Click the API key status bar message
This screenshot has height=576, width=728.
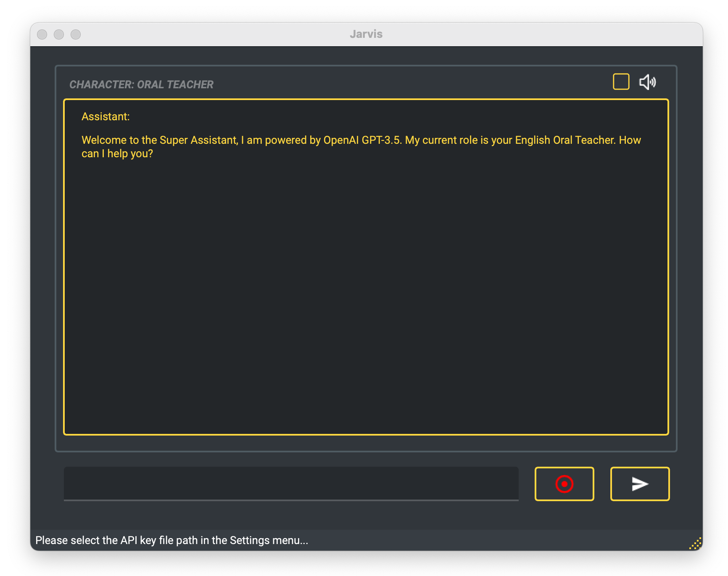click(171, 540)
